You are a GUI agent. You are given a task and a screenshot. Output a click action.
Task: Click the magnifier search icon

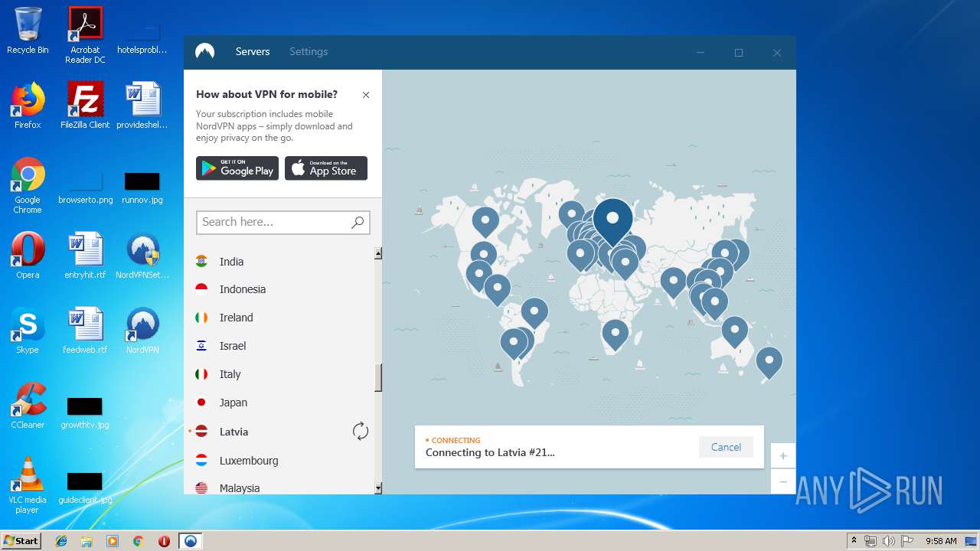[x=358, y=222]
